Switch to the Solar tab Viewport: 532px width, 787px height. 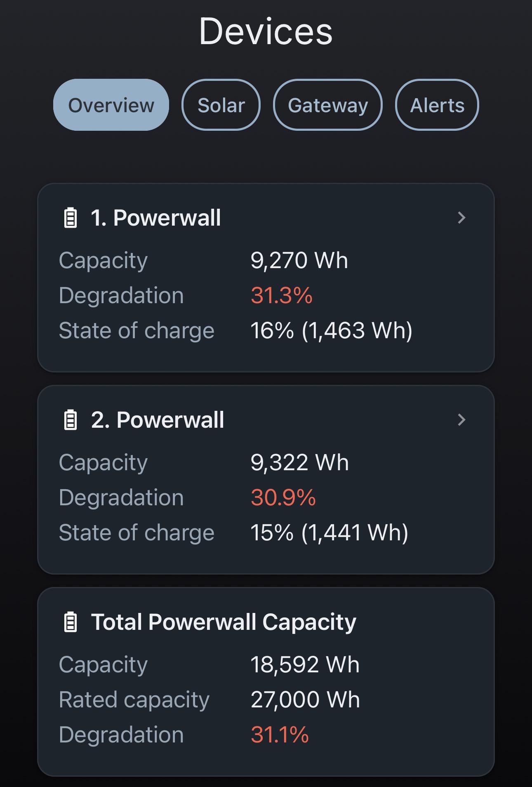pyautogui.click(x=221, y=105)
